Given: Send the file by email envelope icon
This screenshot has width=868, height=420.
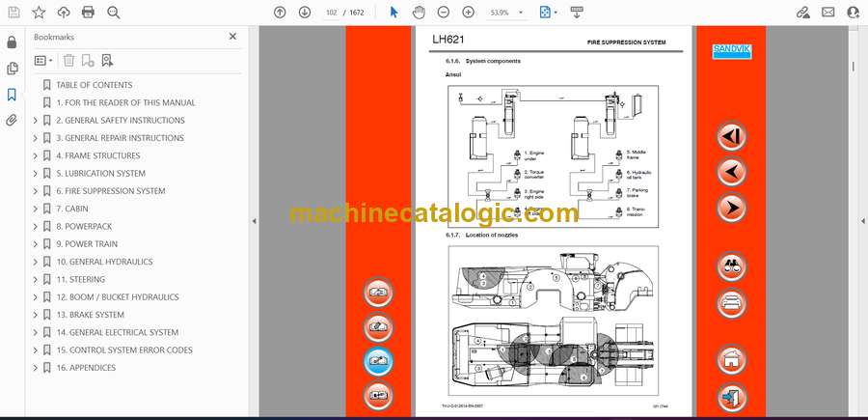Looking at the screenshot, I should (828, 13).
